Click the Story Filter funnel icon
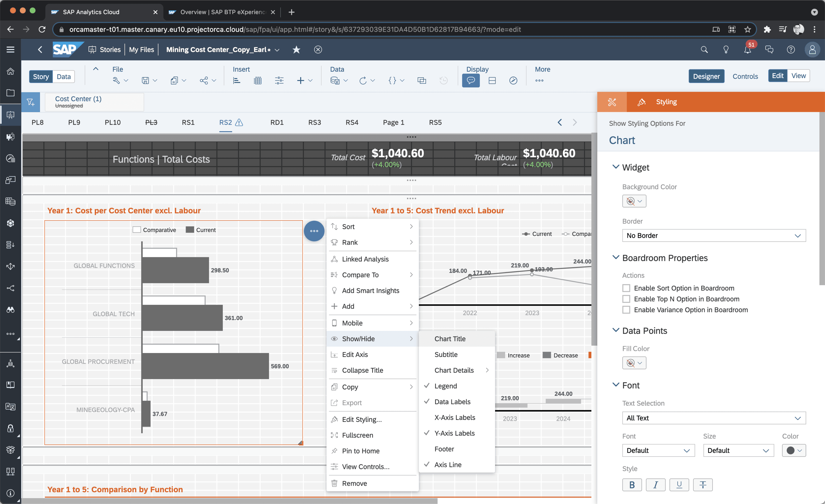Viewport: 825px width, 504px height. click(x=30, y=102)
